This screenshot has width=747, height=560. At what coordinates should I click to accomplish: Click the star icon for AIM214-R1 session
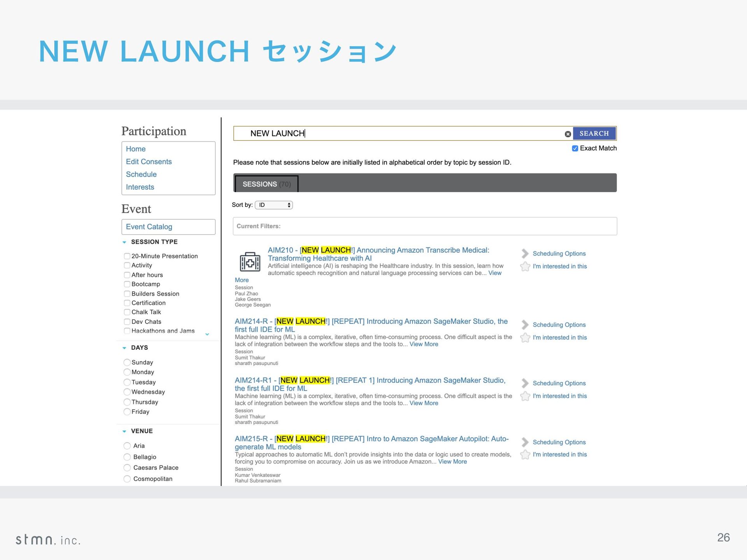click(x=525, y=396)
